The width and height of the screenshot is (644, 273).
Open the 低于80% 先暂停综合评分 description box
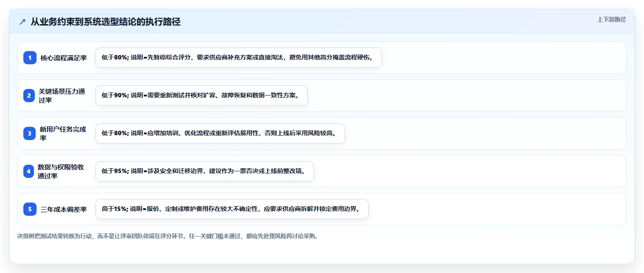click(238, 58)
